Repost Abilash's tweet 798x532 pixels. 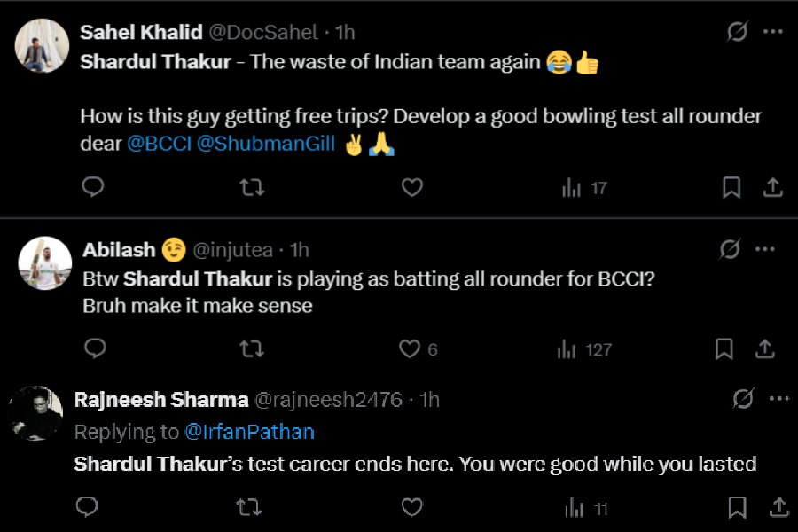[x=252, y=349]
